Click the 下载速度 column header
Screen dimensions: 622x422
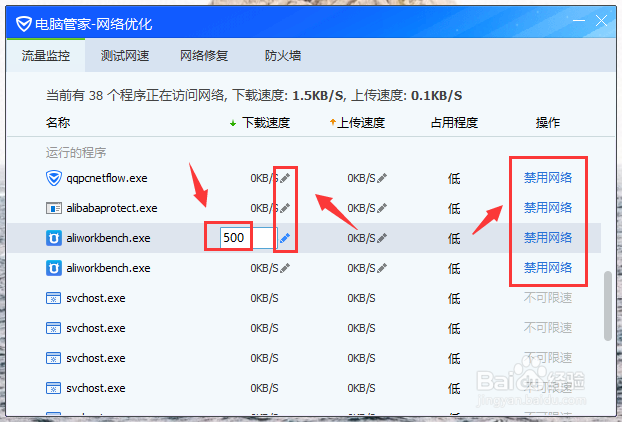coord(266,123)
